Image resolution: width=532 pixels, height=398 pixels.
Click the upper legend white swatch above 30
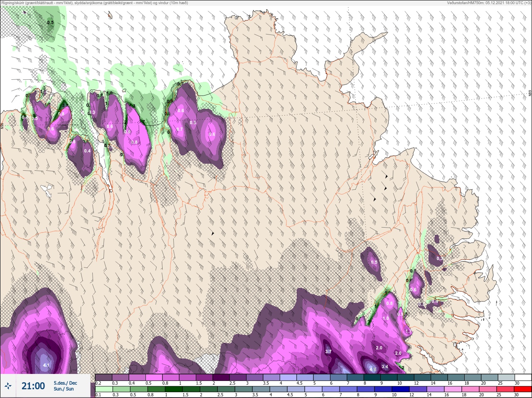coord(523,377)
